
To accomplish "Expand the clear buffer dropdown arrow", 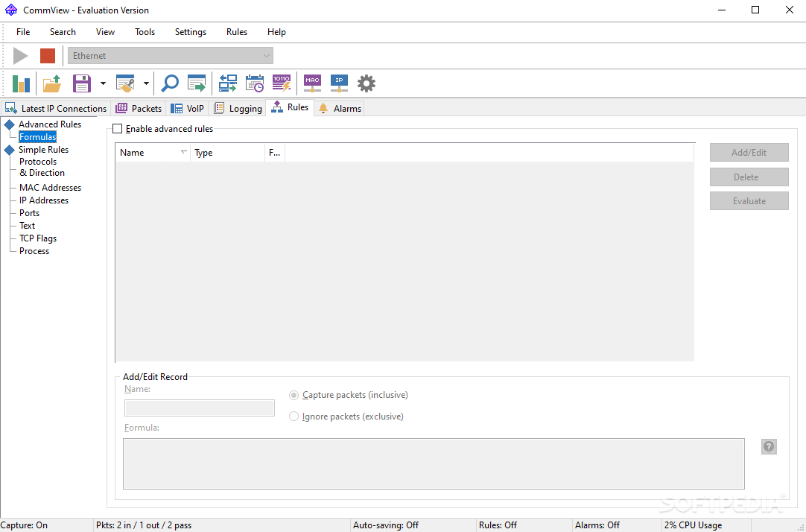I will [146, 83].
